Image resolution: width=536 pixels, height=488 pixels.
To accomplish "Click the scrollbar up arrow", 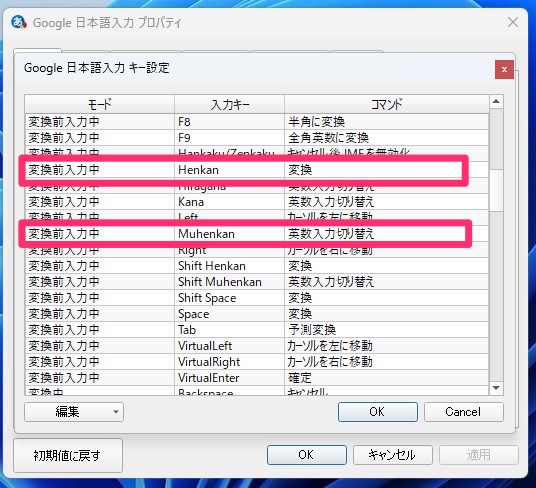I will point(496,101).
